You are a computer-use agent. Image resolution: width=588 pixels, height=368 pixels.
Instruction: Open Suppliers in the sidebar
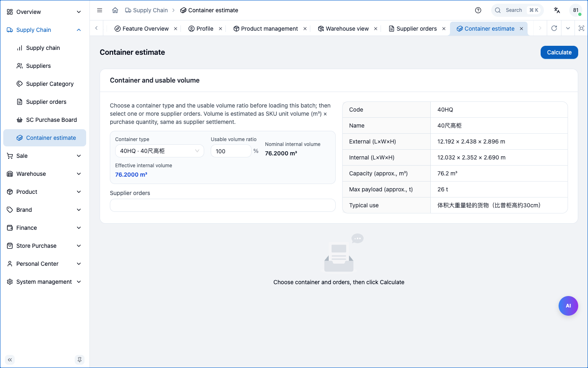point(45,66)
